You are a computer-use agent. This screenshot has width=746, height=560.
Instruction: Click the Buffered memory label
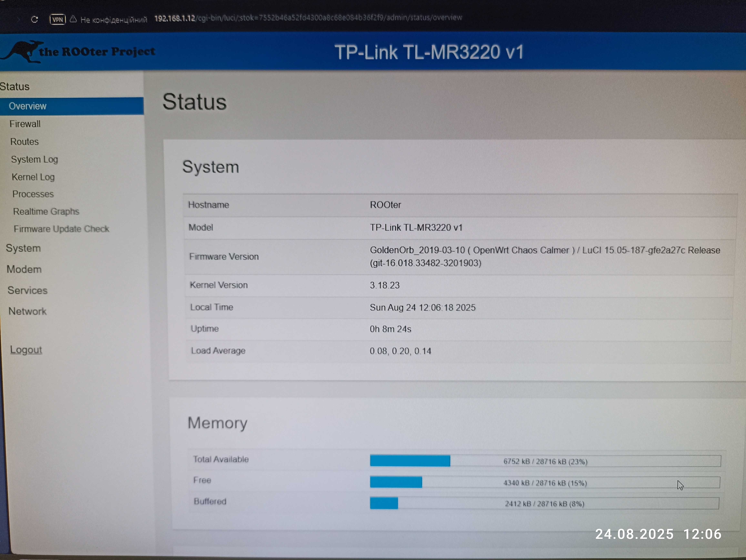tap(210, 501)
